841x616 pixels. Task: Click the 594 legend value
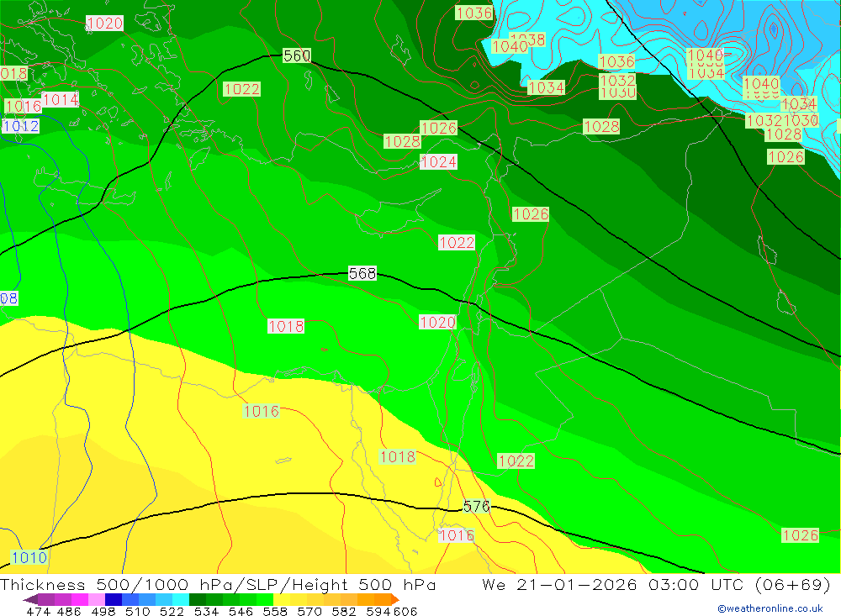coord(378,611)
